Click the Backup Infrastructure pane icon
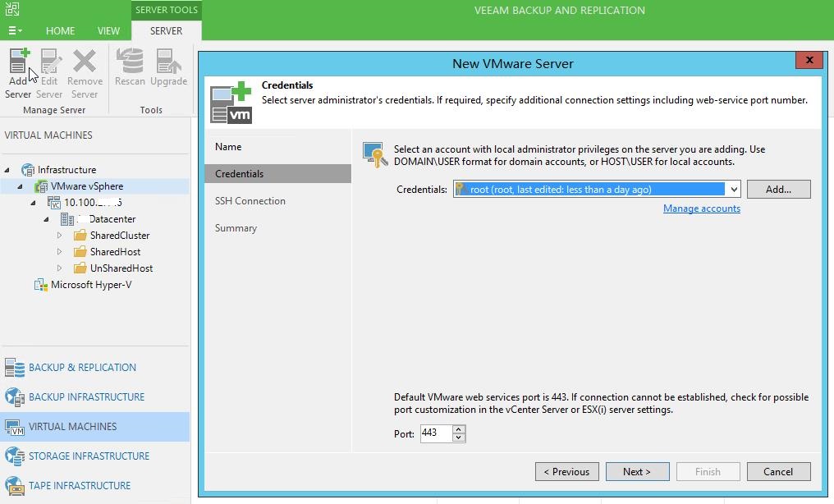Screen dimensions: 834x504 click(x=14, y=397)
